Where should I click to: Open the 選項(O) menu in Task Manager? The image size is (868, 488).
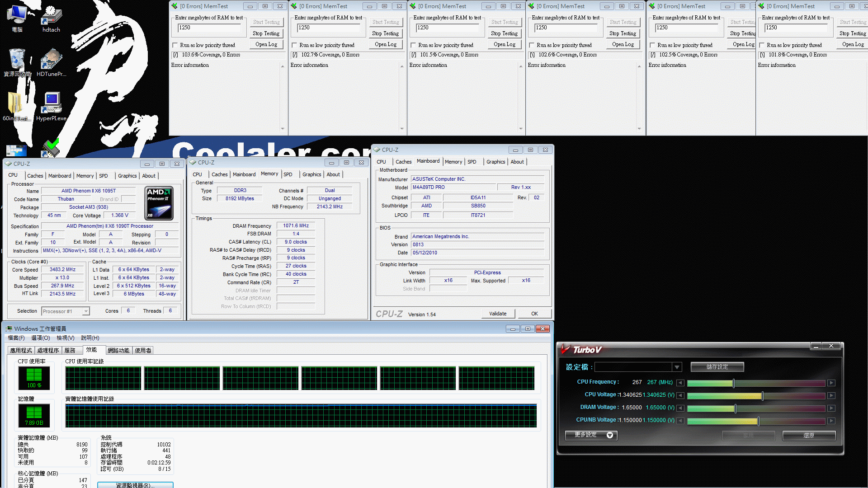(x=41, y=338)
